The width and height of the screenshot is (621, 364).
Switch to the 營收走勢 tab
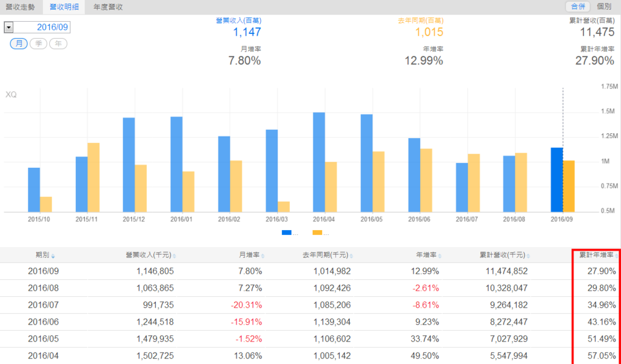point(20,7)
